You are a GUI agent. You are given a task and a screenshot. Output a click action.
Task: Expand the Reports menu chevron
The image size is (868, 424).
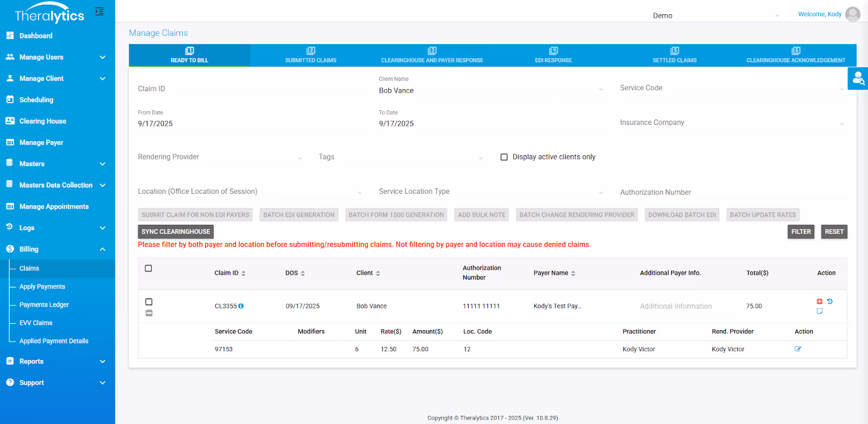pyautogui.click(x=103, y=361)
